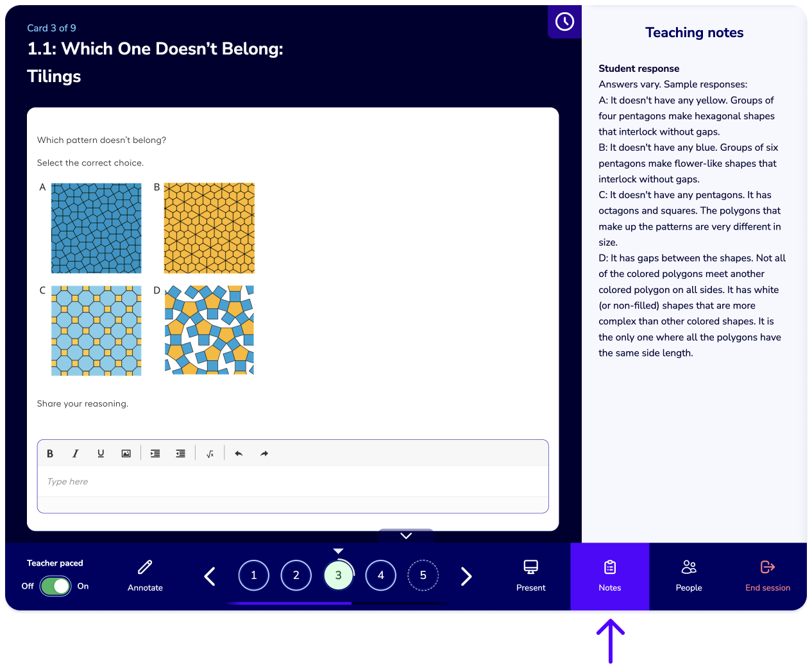Select the Annotate pencil tool
This screenshot has width=812, height=672.
[145, 576]
